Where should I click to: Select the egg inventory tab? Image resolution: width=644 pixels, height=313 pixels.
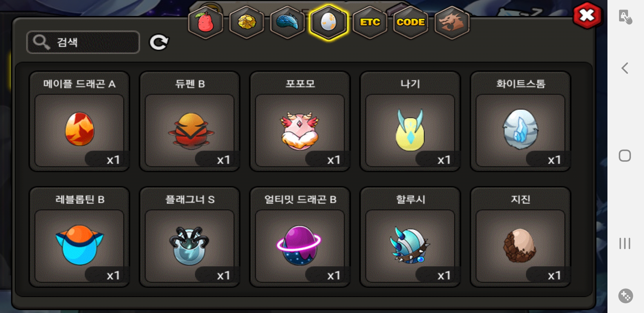point(328,22)
